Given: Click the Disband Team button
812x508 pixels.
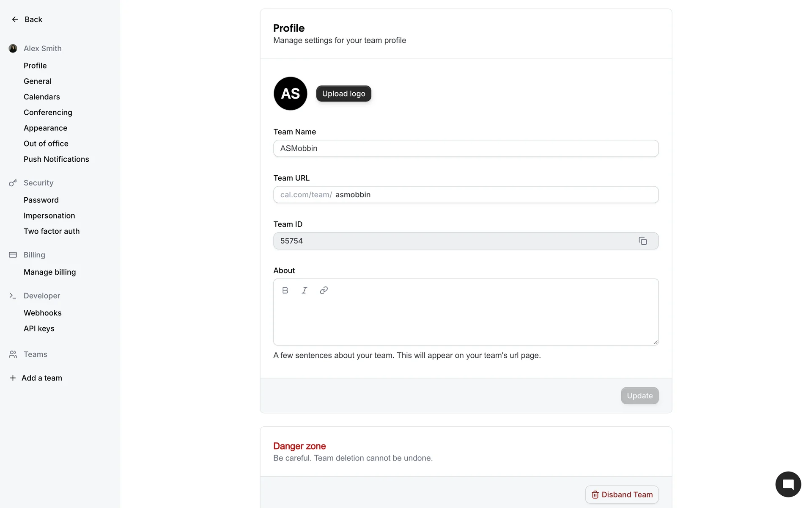Looking at the screenshot, I should click(x=622, y=494).
